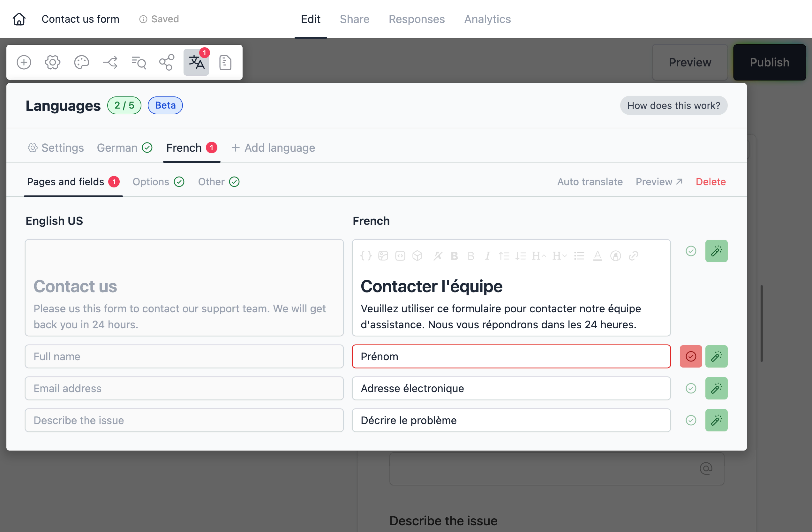
Task: Toggle the checkmark status next to 'Décrire le problème'
Action: [x=691, y=420]
